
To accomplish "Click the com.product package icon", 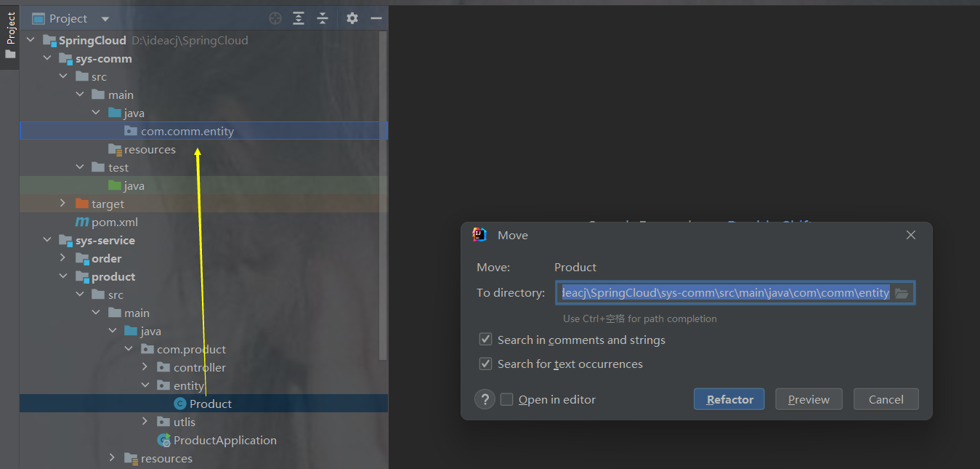I will (x=147, y=349).
